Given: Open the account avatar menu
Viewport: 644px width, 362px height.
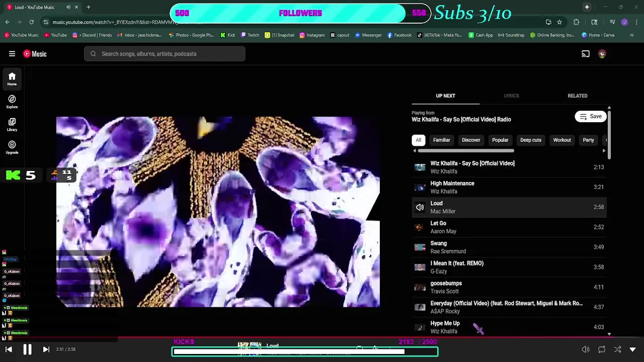Looking at the screenshot, I should click(x=602, y=54).
